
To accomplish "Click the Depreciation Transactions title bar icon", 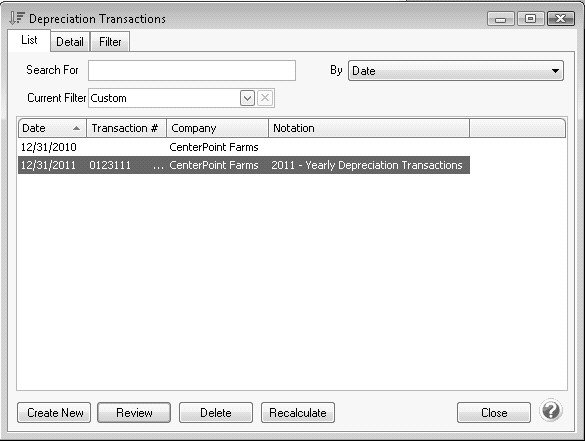I will click(17, 18).
